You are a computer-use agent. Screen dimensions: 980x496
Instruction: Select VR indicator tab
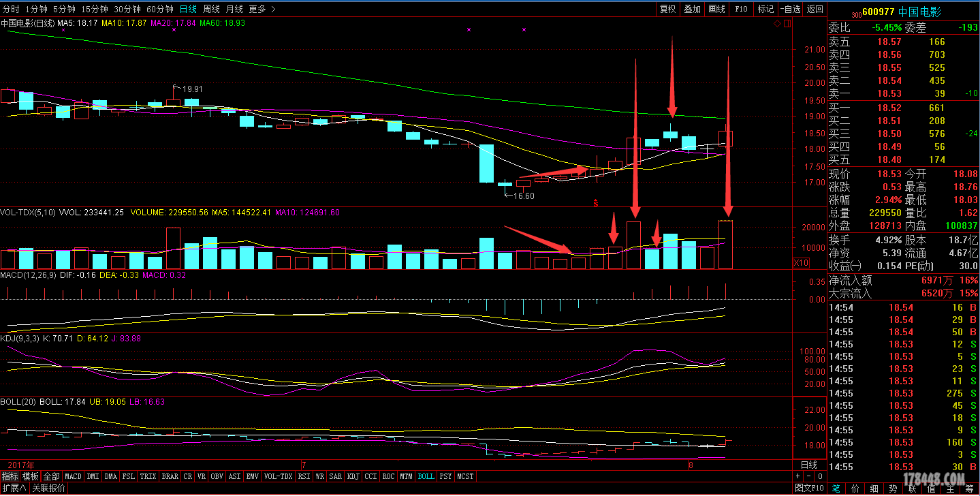coord(202,476)
